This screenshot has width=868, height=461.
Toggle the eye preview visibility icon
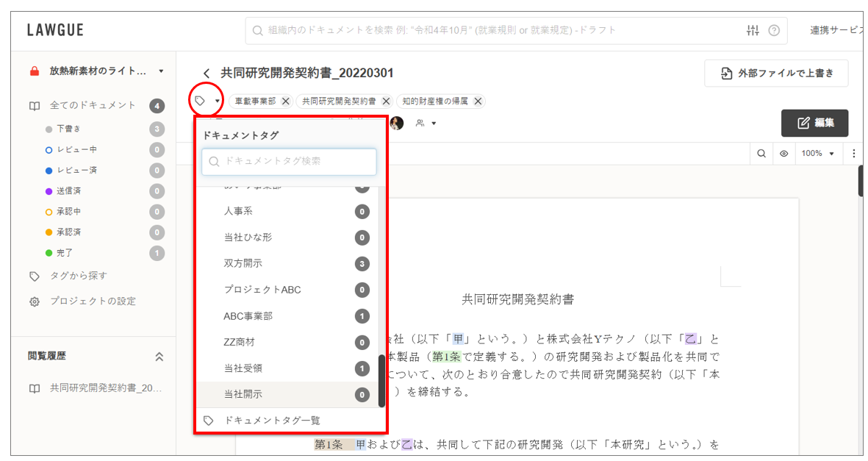coord(783,154)
